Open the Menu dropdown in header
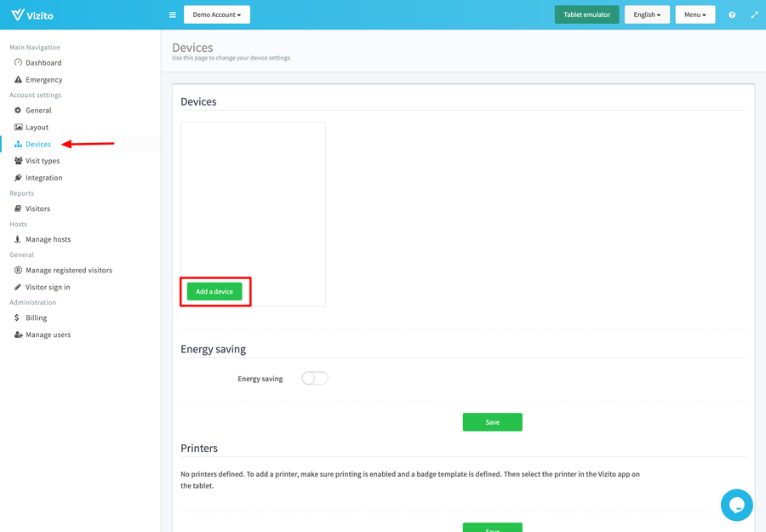The width and height of the screenshot is (766, 532). [695, 14]
